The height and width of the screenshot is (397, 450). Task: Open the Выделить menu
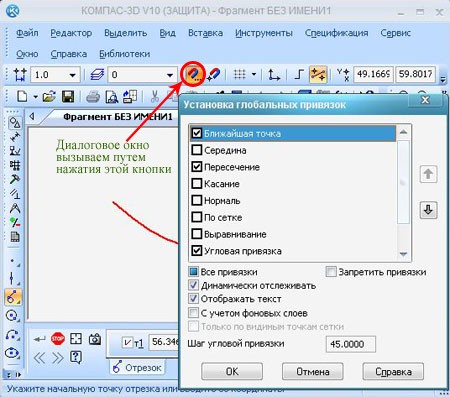coord(126,33)
